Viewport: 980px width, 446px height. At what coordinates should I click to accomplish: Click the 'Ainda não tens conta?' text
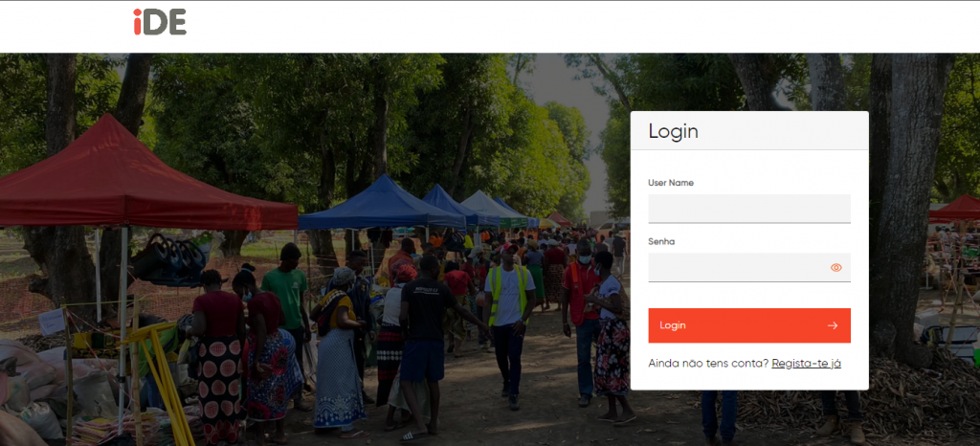[x=708, y=364]
